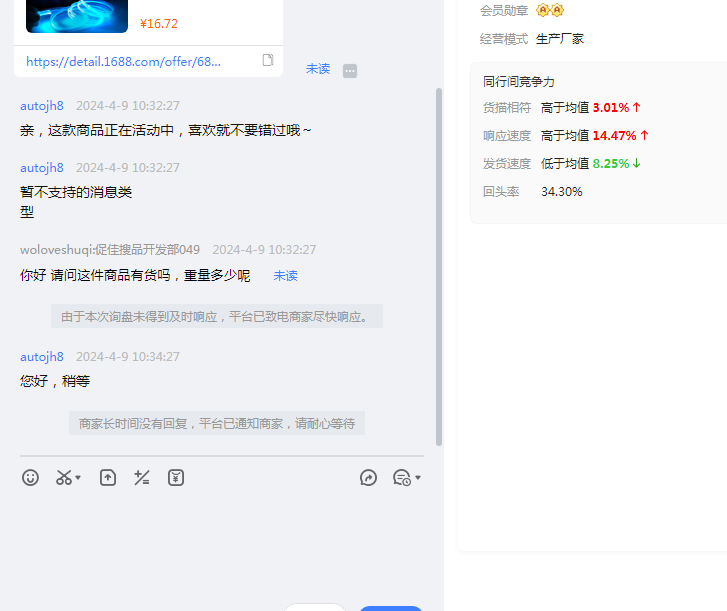The image size is (727, 611).
Task: Click the 同行间竞争力 heading
Action: [518, 82]
